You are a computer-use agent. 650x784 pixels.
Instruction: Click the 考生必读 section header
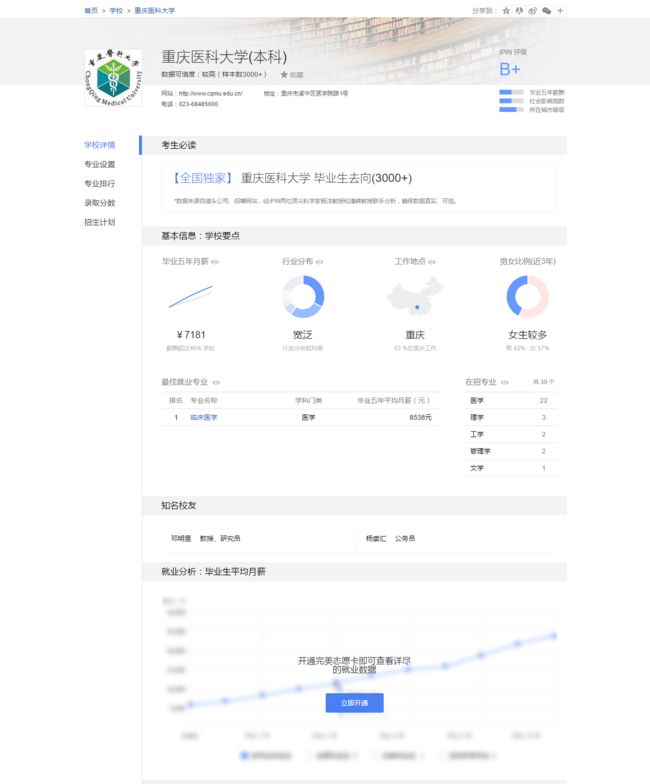pos(354,145)
